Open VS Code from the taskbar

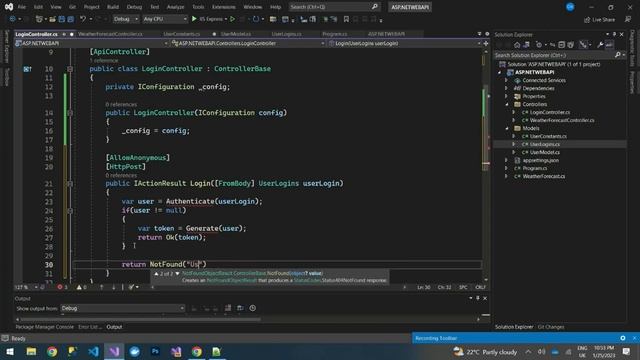(x=93, y=351)
